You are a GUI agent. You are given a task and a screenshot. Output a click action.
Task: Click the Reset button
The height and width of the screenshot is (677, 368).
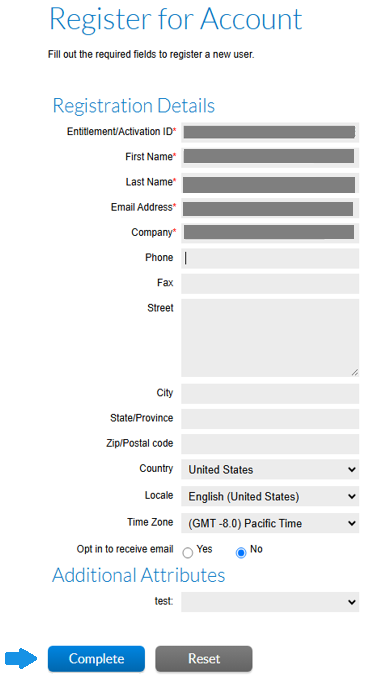pyautogui.click(x=204, y=659)
